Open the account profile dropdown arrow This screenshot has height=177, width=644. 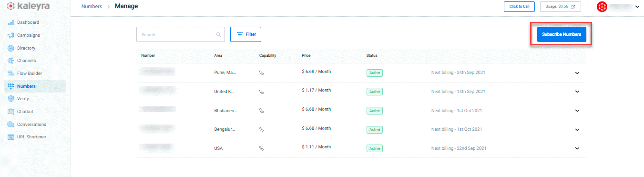637,7
